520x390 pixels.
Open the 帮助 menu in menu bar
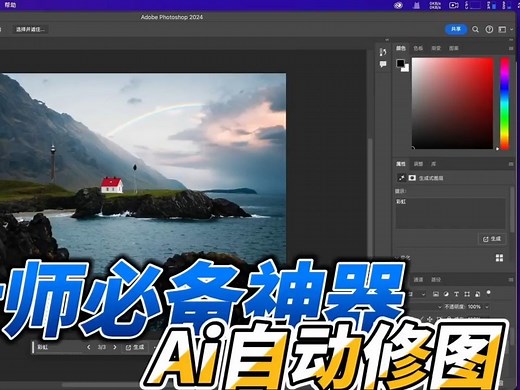tap(10, 5)
